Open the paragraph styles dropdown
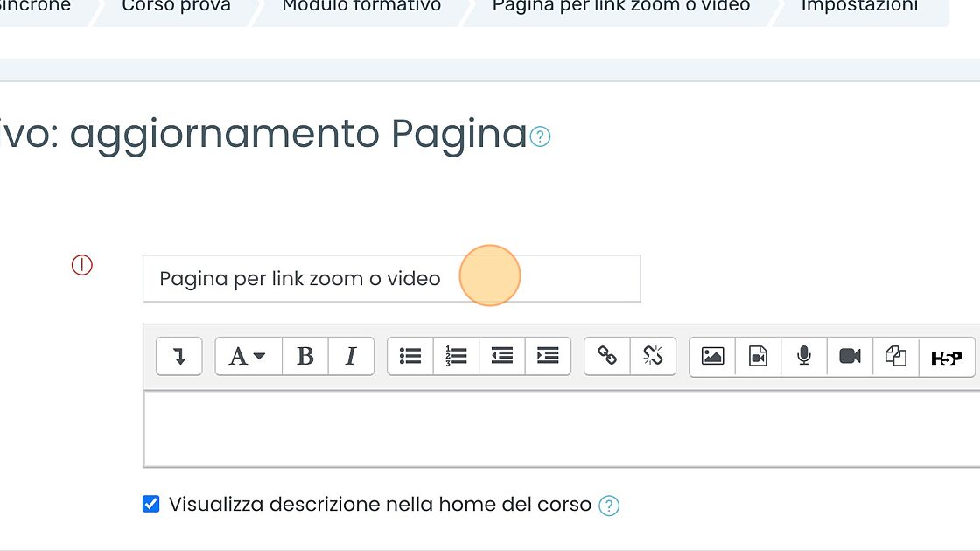Image resolution: width=980 pixels, height=551 pixels. [x=248, y=356]
